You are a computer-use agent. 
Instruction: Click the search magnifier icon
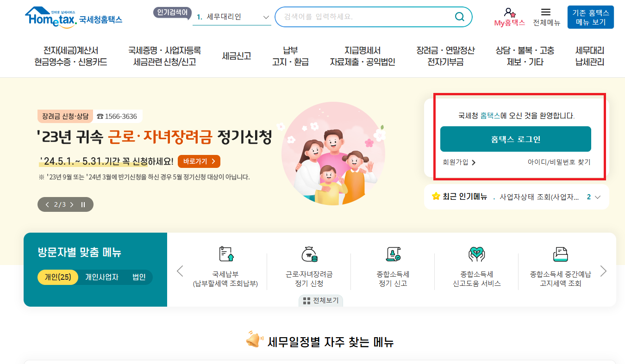point(459,17)
